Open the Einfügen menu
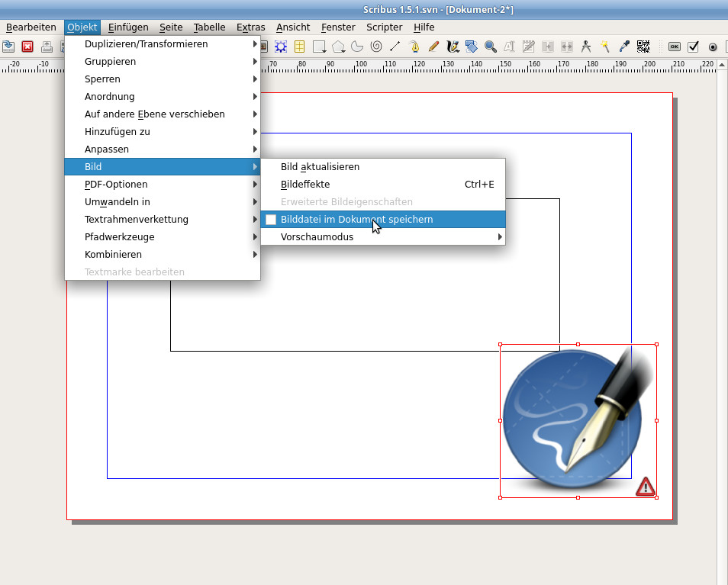Image resolution: width=728 pixels, height=585 pixels. click(x=128, y=27)
